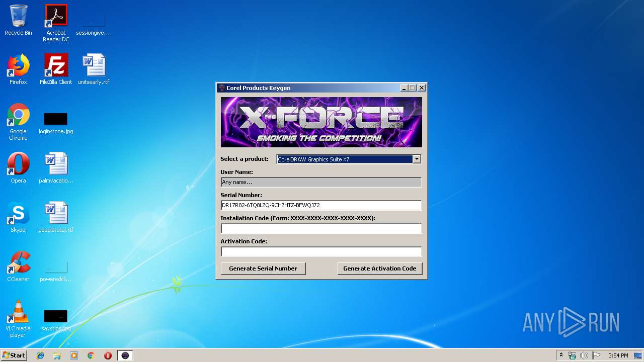The height and width of the screenshot is (362, 644).
Task: Select saystips.jpg image file
Action: click(x=56, y=320)
